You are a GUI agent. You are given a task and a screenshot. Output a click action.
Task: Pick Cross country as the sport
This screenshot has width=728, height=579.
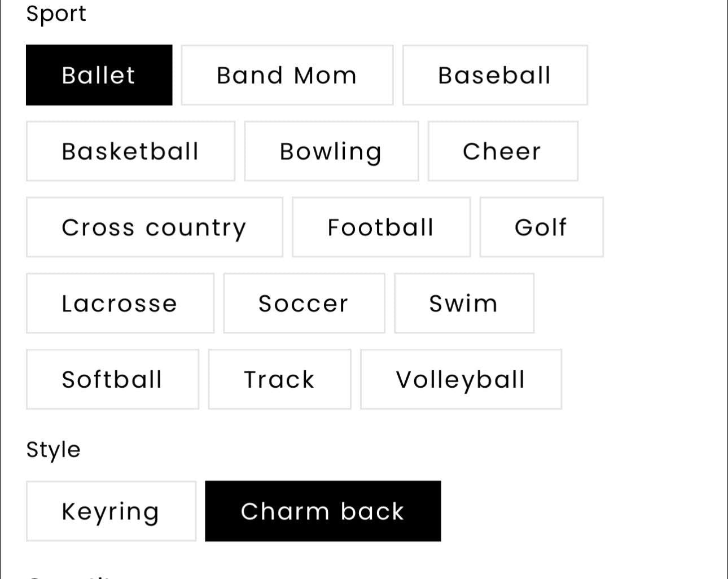tap(154, 227)
